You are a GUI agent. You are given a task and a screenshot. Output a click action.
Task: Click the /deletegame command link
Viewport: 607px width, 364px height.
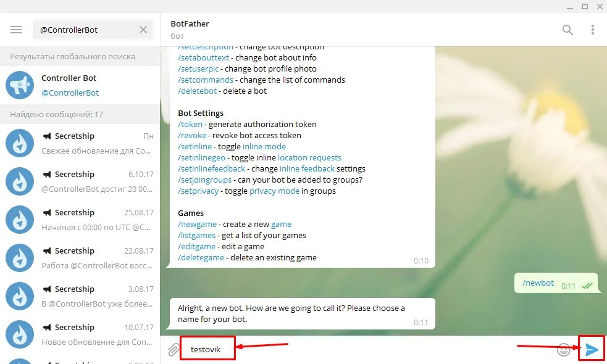[x=201, y=258]
